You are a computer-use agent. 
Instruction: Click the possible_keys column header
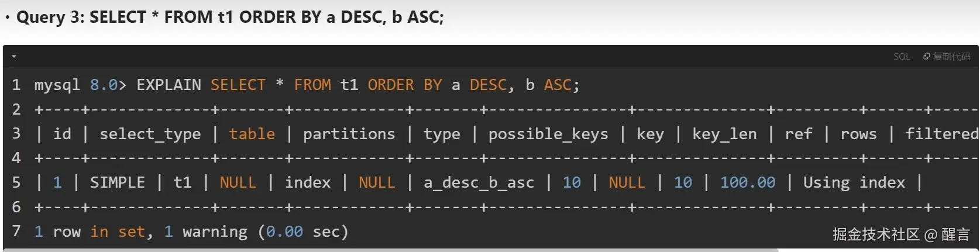548,134
